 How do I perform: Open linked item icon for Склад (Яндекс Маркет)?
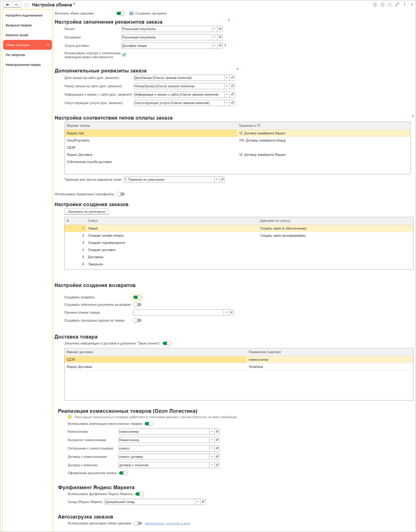click(203, 502)
